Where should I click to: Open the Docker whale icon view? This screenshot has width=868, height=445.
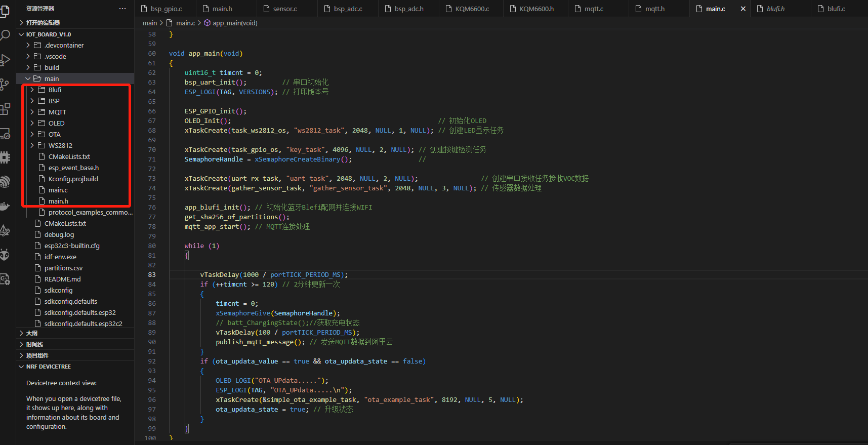click(5, 206)
